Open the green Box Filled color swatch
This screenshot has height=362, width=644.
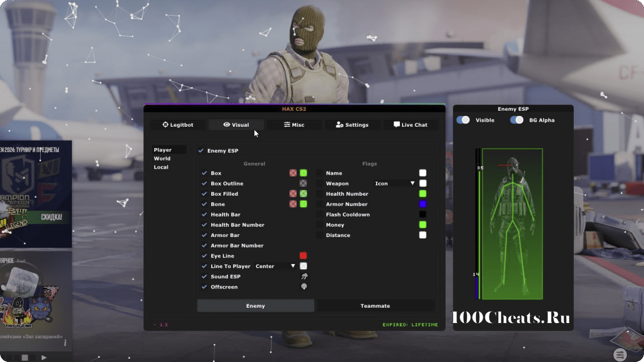click(x=304, y=193)
